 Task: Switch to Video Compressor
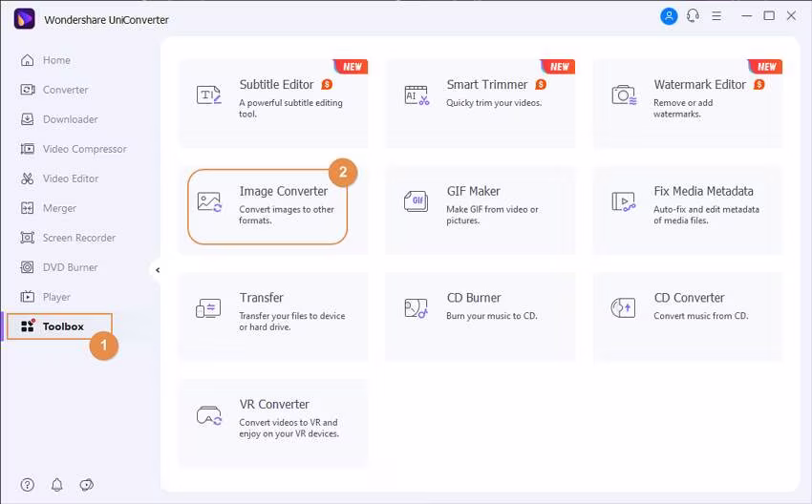click(x=83, y=149)
